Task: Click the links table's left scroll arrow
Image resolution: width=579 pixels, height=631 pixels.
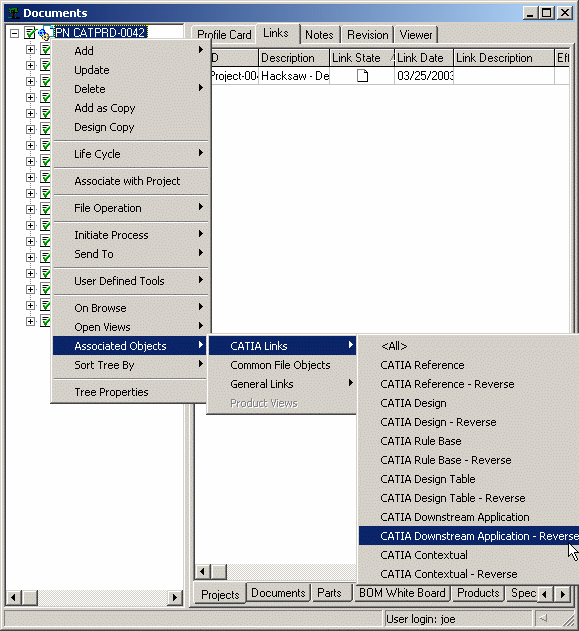Action: point(203,571)
